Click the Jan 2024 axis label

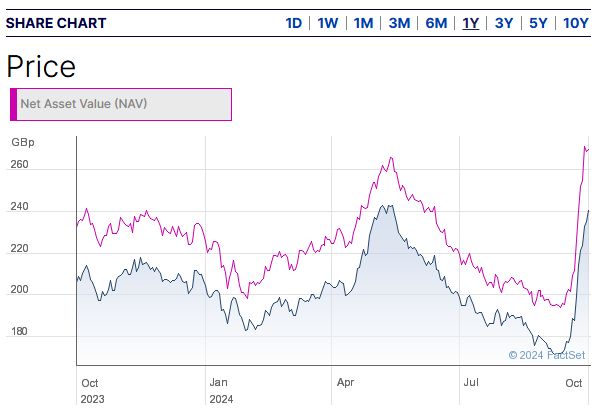click(x=221, y=391)
